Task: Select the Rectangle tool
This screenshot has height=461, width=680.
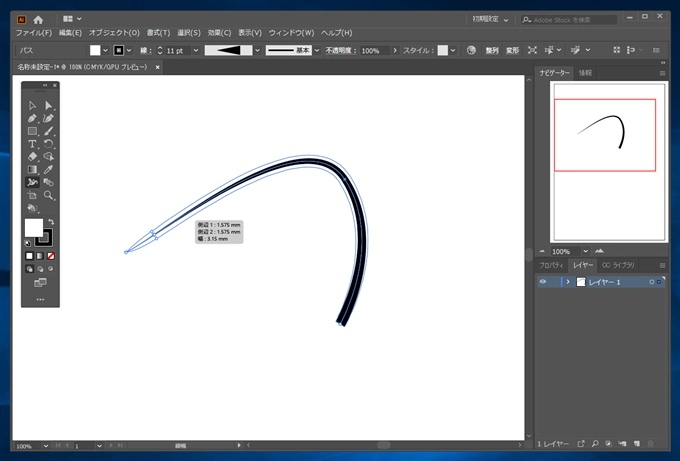Action: (x=32, y=131)
